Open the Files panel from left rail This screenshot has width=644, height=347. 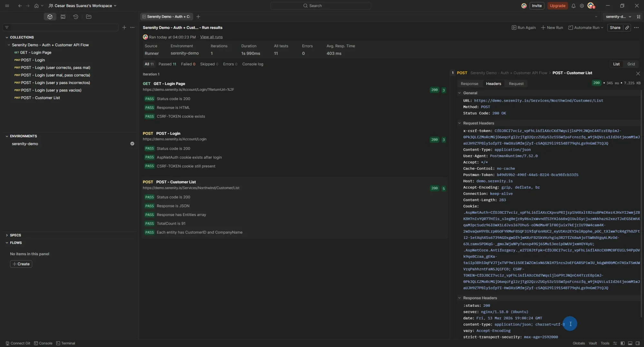pyautogui.click(x=89, y=16)
